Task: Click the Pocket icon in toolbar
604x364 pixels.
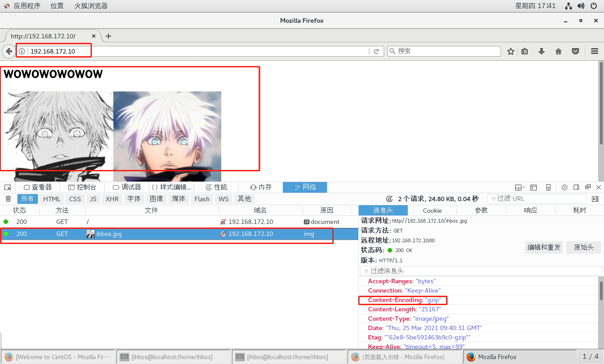Action: 576,51
